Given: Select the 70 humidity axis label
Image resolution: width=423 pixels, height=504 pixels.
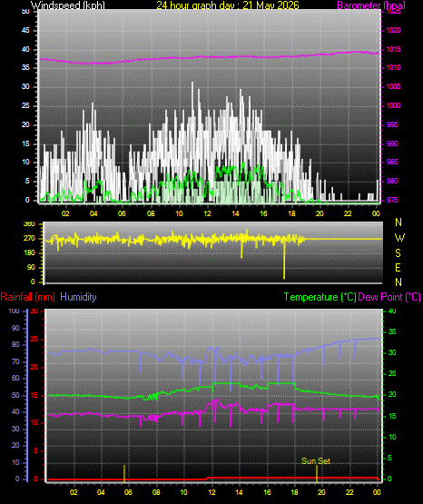Looking at the screenshot, I should click(15, 361).
